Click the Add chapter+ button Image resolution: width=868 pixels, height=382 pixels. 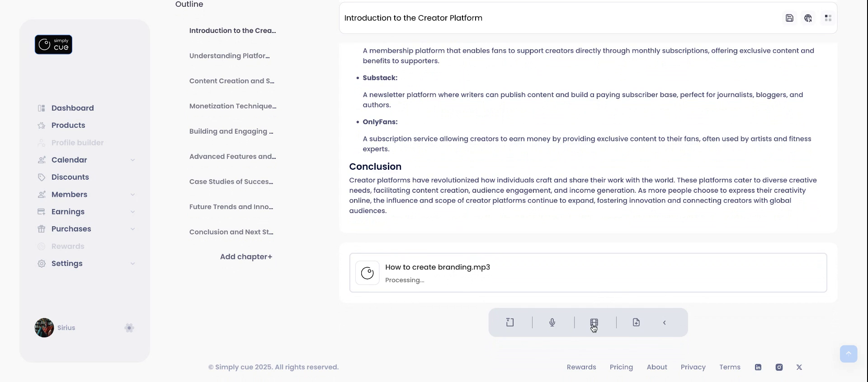pos(246,256)
